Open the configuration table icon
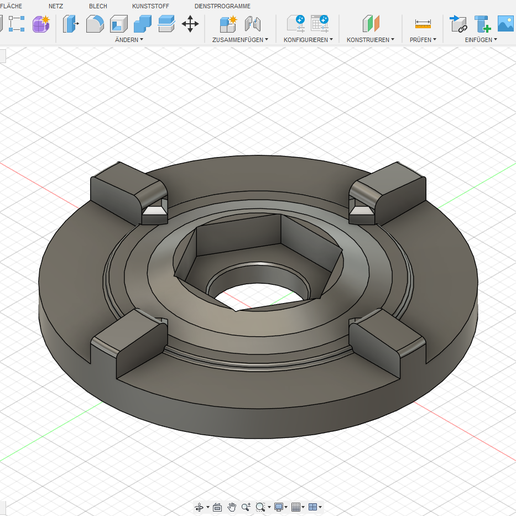Image resolution: width=516 pixels, height=516 pixels. (x=320, y=24)
